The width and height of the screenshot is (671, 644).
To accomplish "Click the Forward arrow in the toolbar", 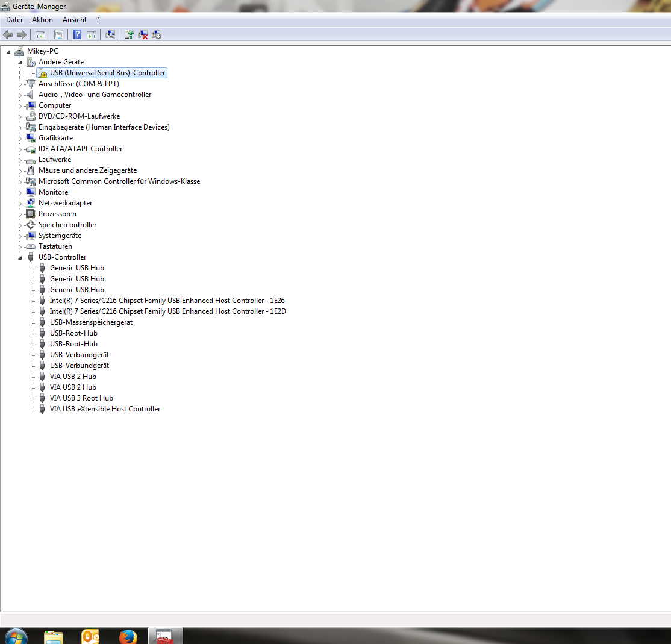I will [x=22, y=35].
